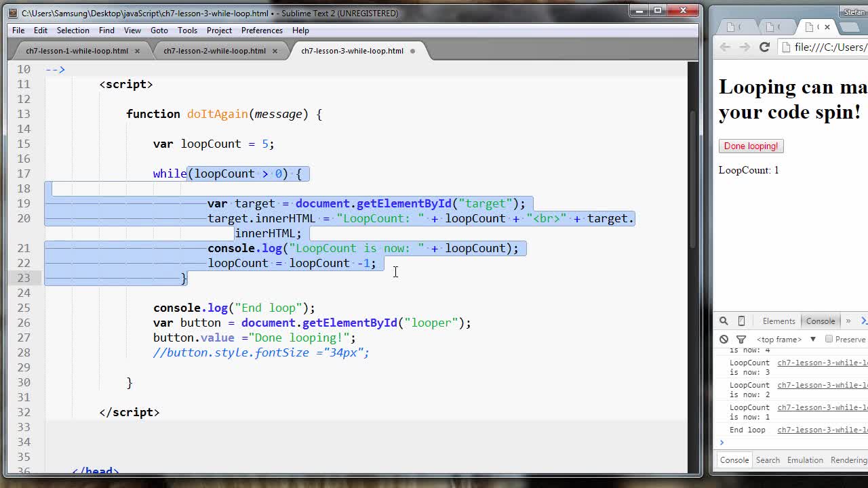Screen dimensions: 868x488
Task: Click the closing </script> tag
Action: click(130, 412)
